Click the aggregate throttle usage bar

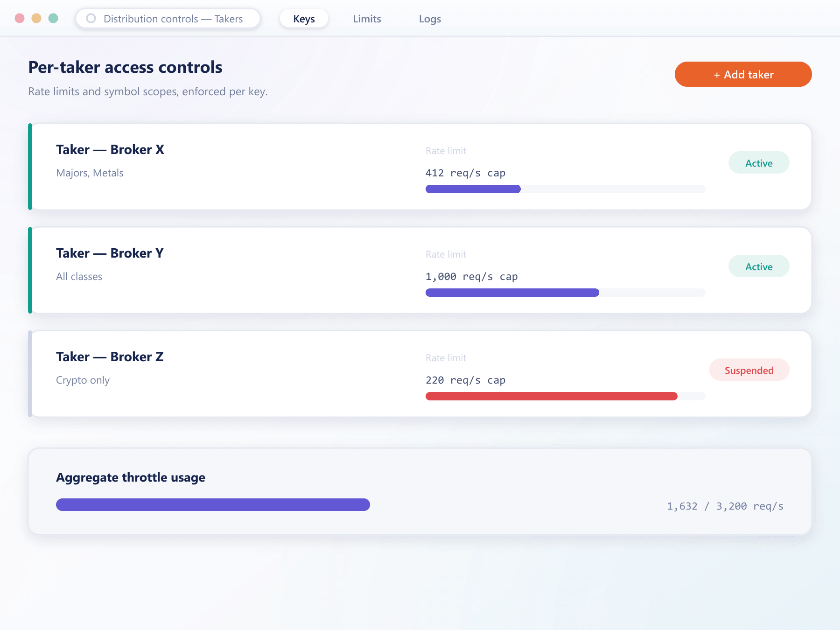click(213, 504)
